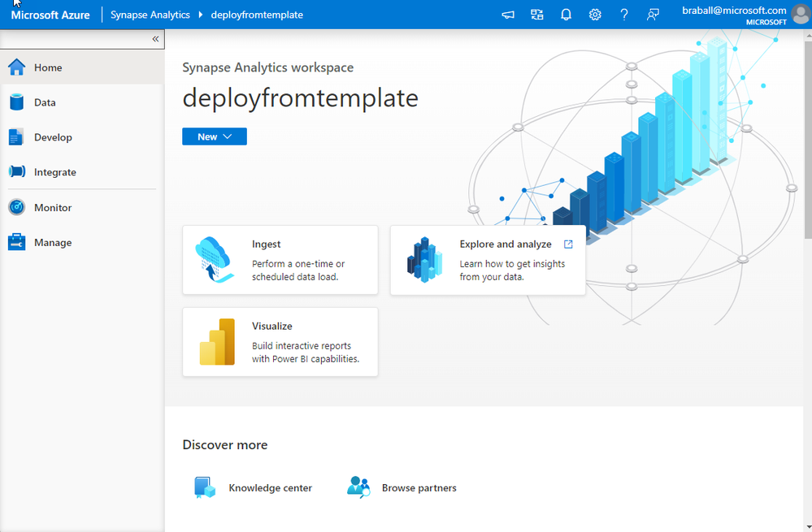Click the 'Discover more' heading

click(x=225, y=445)
